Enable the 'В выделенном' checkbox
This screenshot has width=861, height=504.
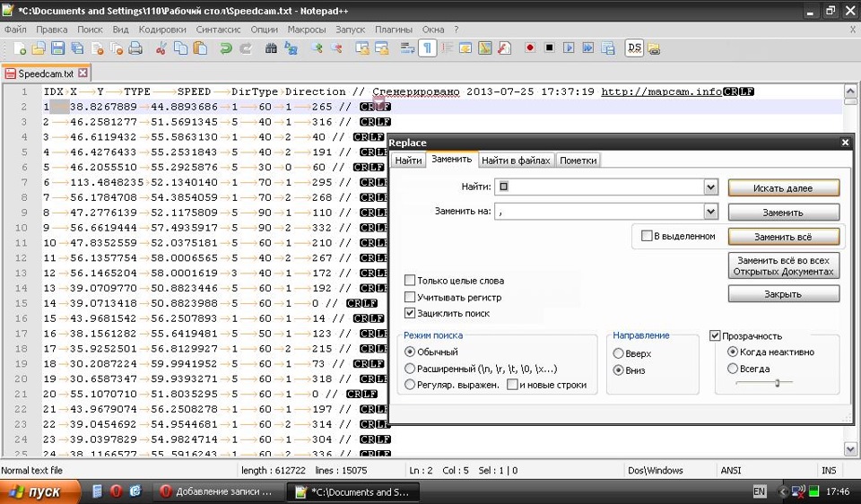647,236
